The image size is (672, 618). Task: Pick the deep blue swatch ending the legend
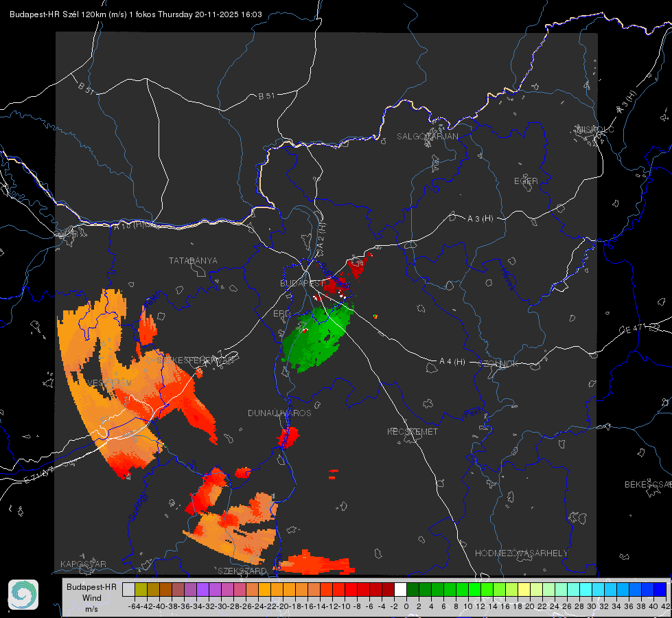(x=660, y=590)
